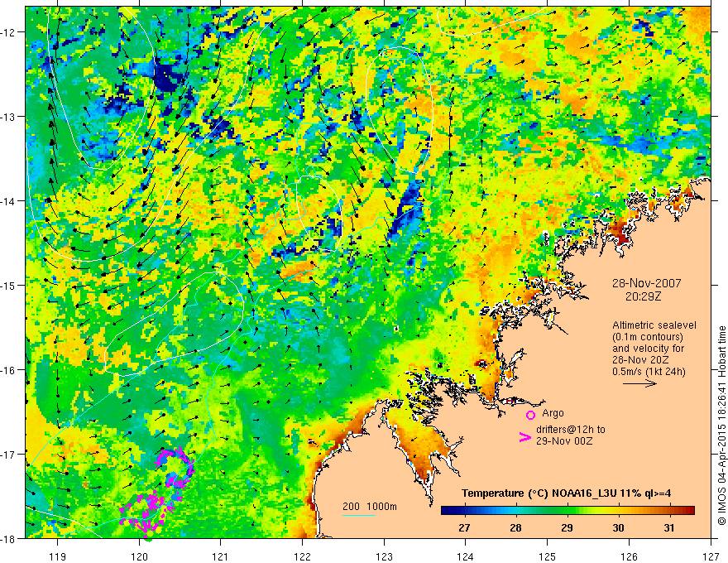Click the IMOS copyright timestamp text
This screenshot has width=728, height=563.
click(721, 426)
